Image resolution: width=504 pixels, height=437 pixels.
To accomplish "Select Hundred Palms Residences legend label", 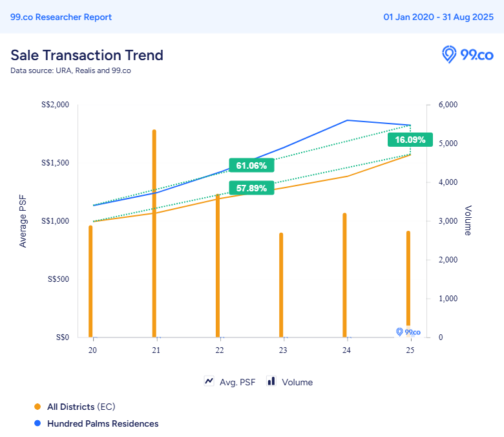I will coord(103,423).
